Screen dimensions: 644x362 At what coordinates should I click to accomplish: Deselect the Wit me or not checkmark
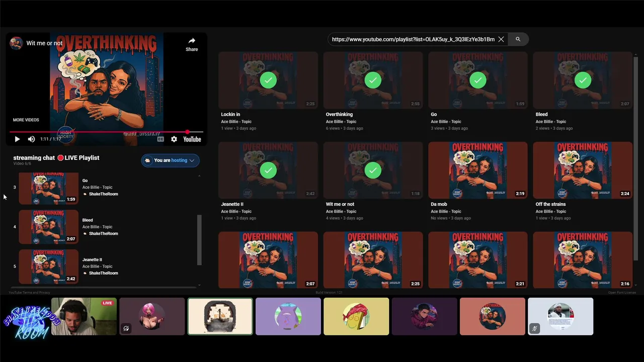click(373, 170)
